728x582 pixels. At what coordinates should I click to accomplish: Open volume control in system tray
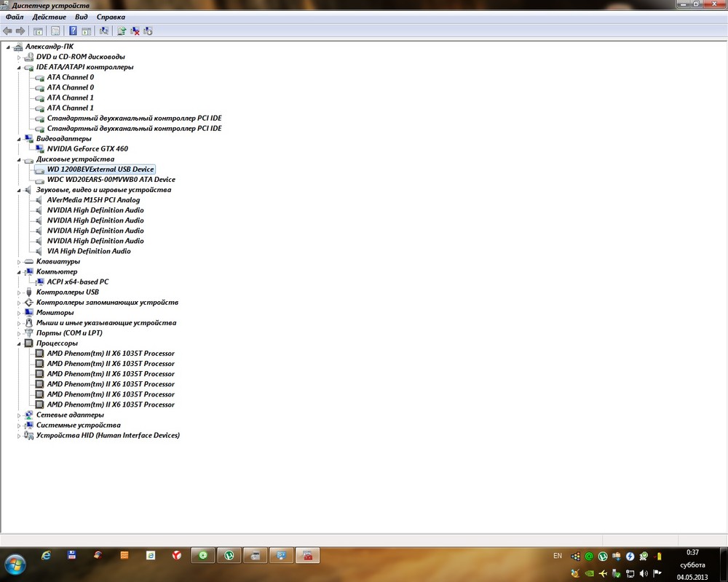tap(644, 574)
